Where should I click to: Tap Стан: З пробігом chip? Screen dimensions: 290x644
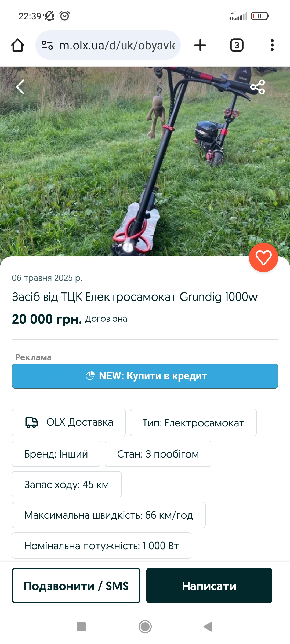[158, 454]
